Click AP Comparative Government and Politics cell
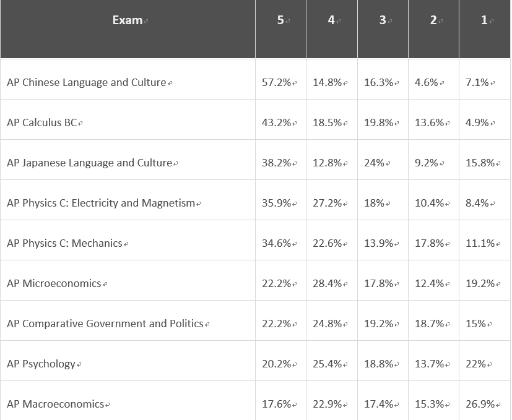The width and height of the screenshot is (512, 420). click(x=105, y=324)
